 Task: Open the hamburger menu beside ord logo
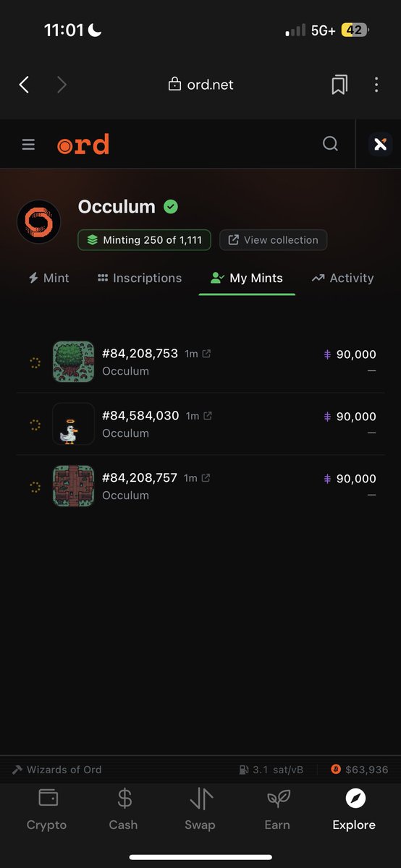coord(28,145)
